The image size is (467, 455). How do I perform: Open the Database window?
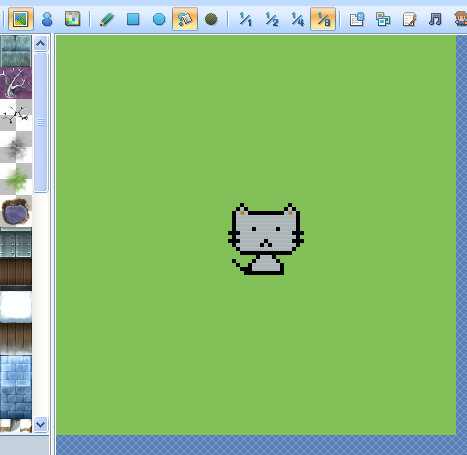click(357, 19)
